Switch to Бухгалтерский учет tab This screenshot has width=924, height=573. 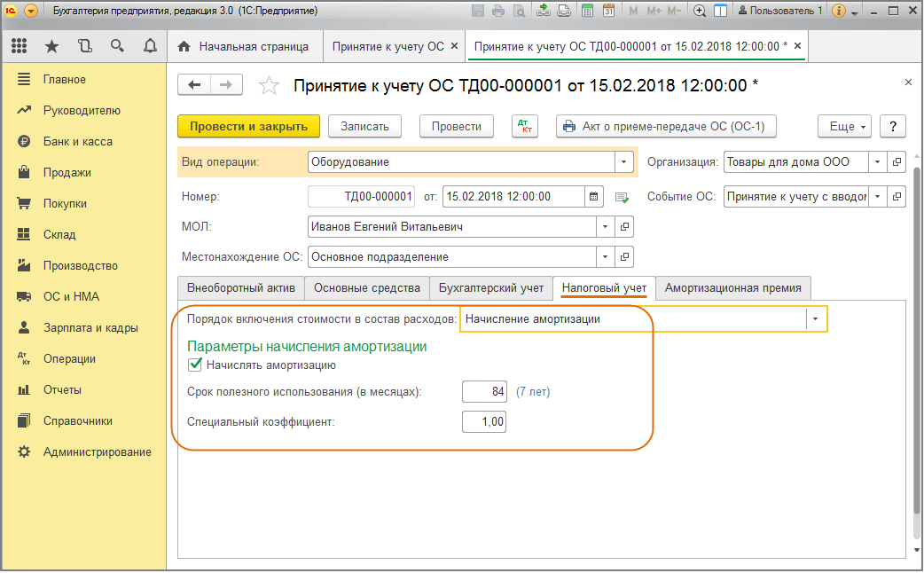491,287
